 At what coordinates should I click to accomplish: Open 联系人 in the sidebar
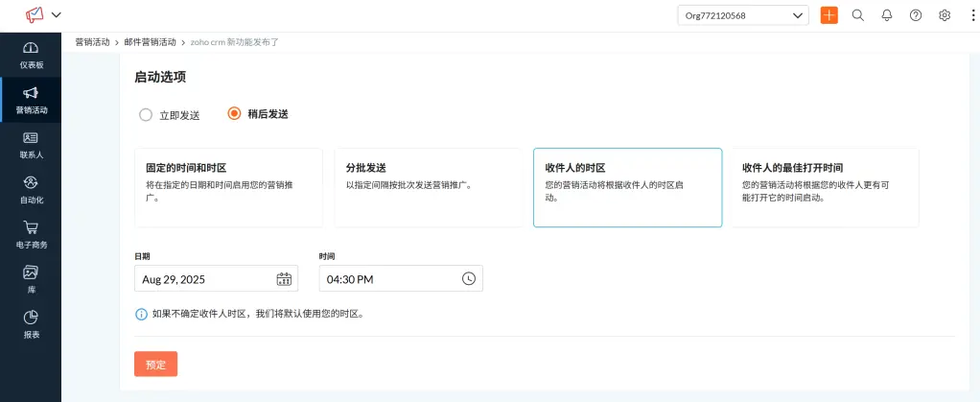[x=31, y=145]
